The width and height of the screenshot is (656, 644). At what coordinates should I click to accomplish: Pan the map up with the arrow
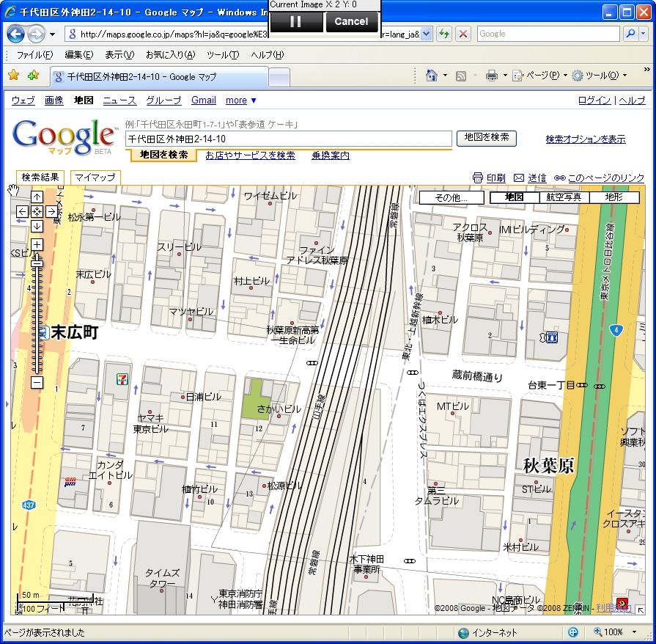(x=37, y=197)
